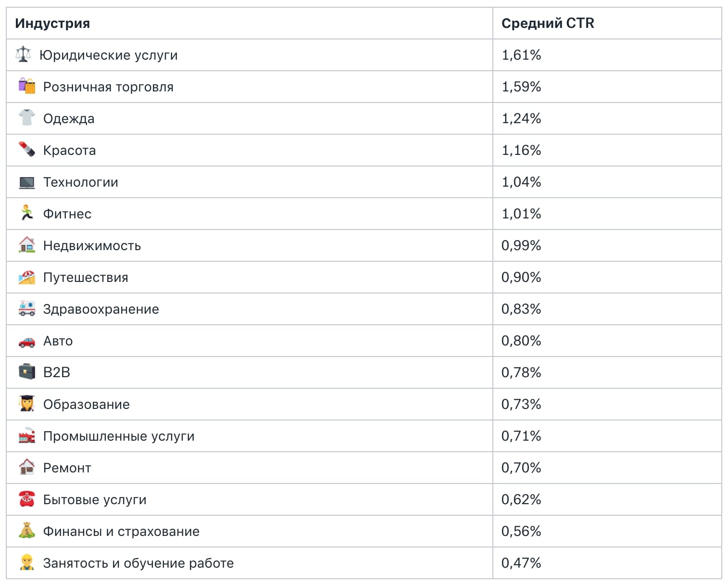Click the Ремонт row label

pyautogui.click(x=67, y=468)
